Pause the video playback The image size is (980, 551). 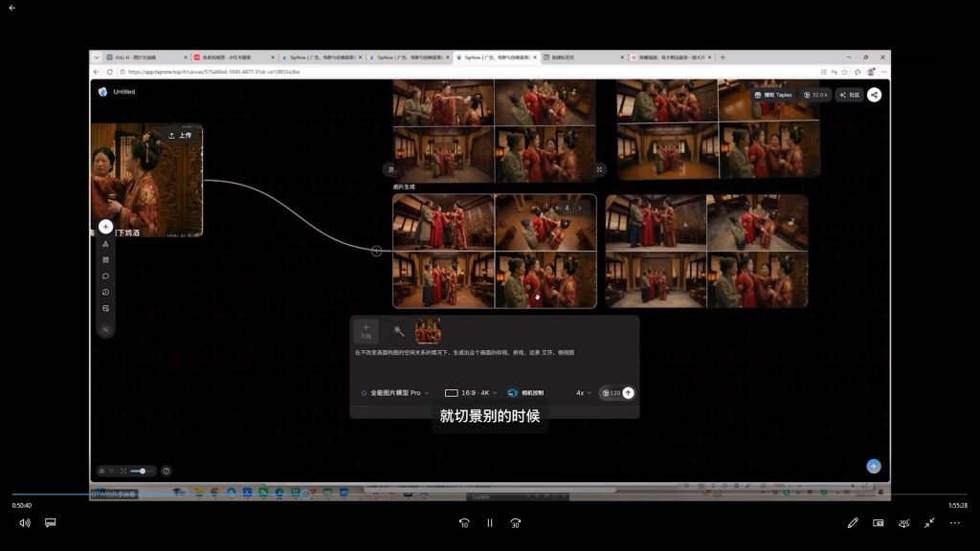pos(490,523)
